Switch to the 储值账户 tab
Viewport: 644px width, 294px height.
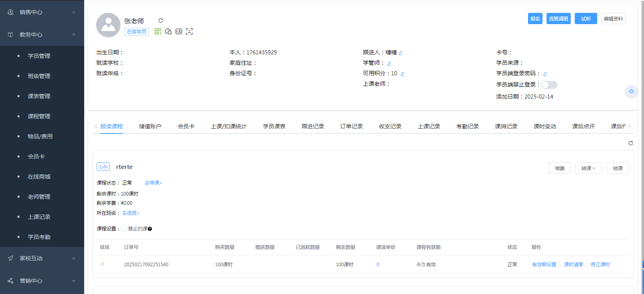tap(150, 126)
